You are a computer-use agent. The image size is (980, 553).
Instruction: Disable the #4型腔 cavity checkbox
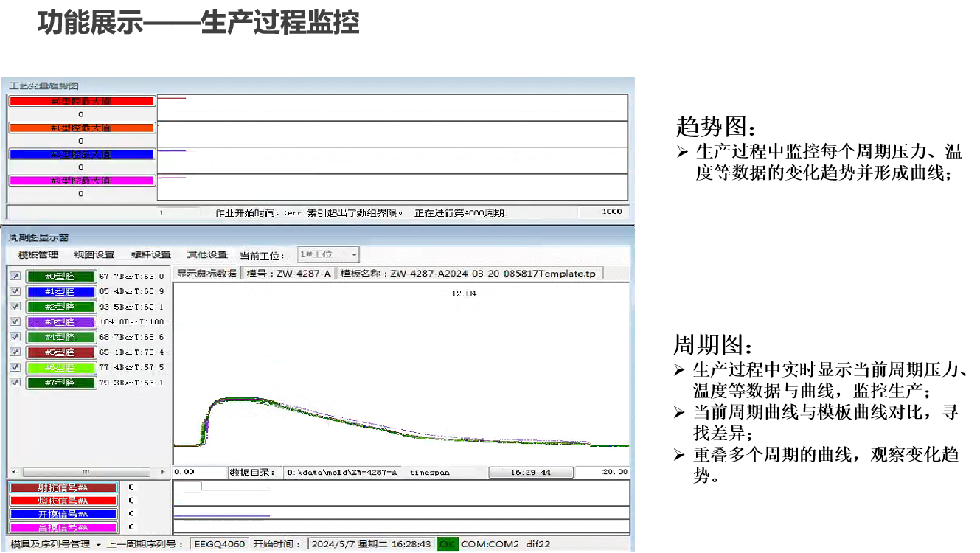(x=15, y=336)
